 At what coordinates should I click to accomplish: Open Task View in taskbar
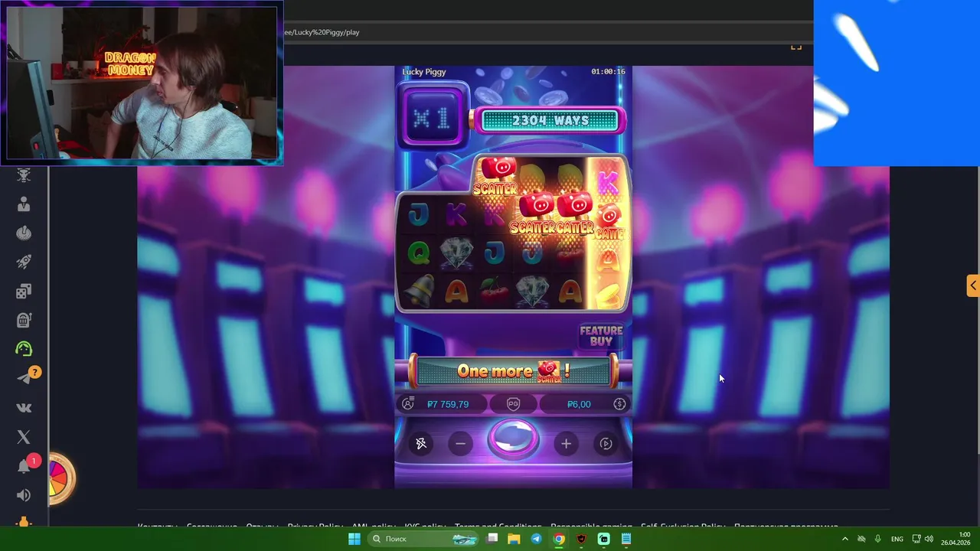(x=492, y=539)
